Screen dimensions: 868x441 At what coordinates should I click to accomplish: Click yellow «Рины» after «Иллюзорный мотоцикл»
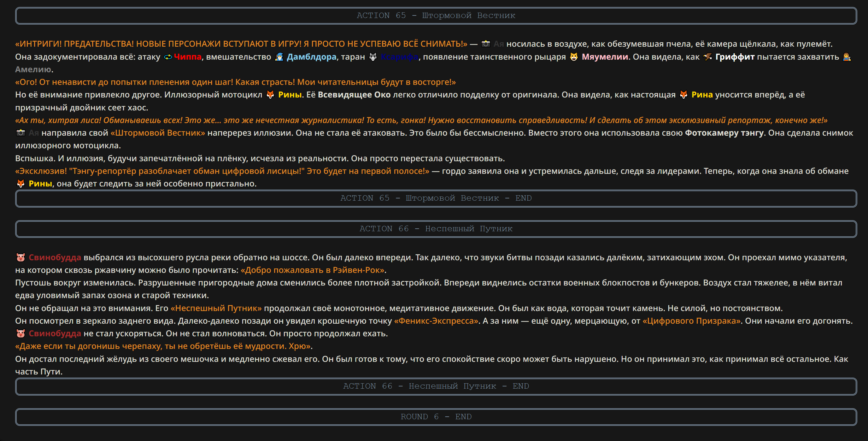point(290,95)
